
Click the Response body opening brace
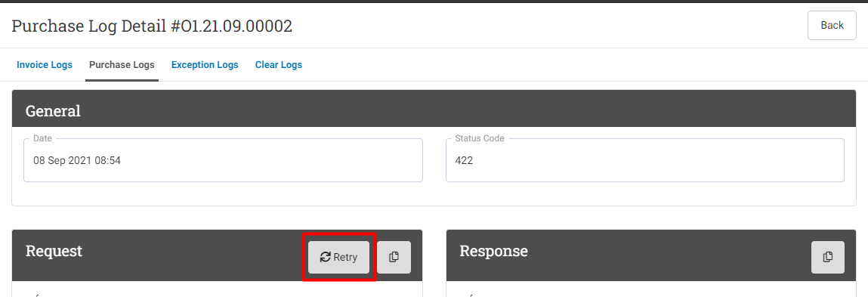click(471, 295)
